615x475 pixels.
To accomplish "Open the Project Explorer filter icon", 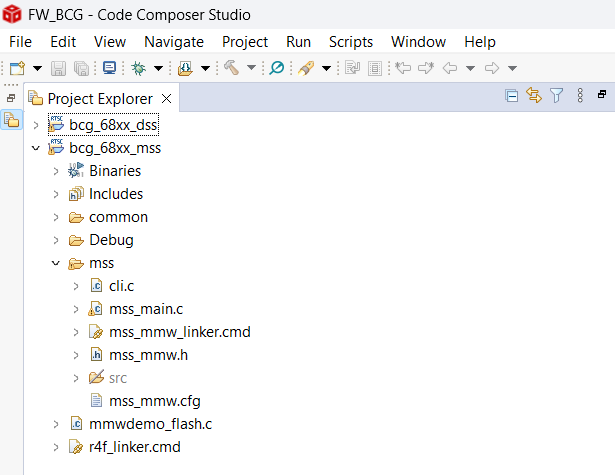I will [x=557, y=95].
